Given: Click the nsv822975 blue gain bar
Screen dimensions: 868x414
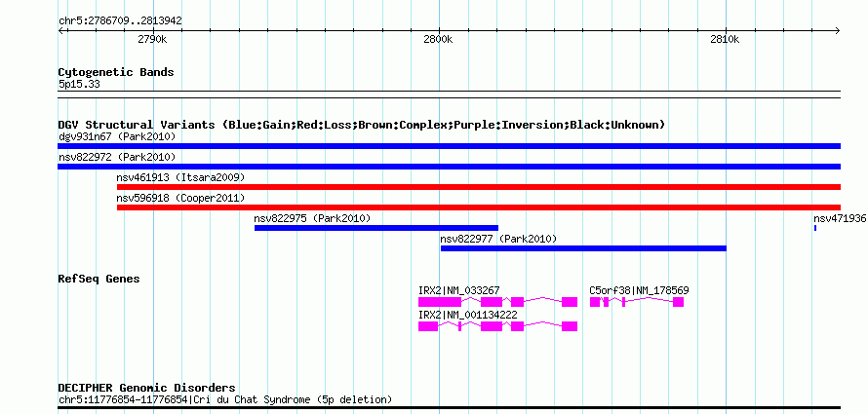Looking at the screenshot, I should [376, 228].
